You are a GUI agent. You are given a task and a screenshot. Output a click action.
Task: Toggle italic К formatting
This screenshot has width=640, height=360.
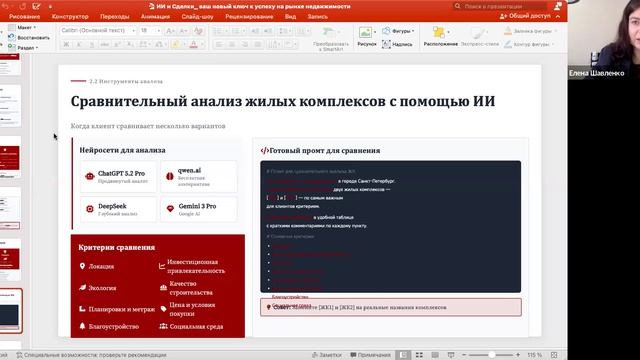(x=79, y=44)
